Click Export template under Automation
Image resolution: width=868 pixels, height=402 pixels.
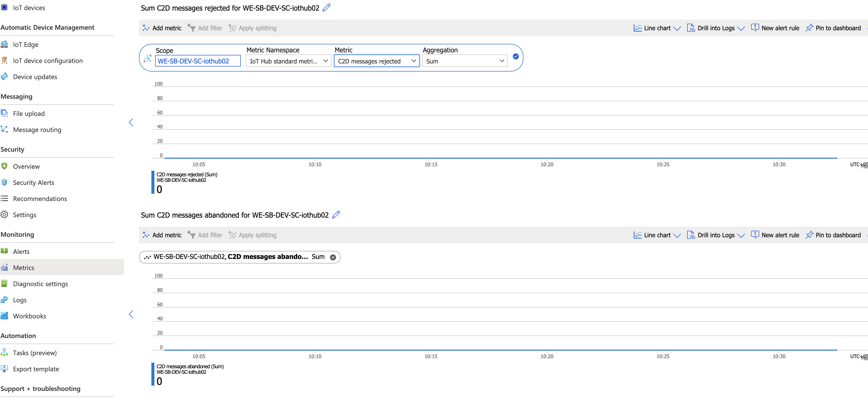coord(36,369)
